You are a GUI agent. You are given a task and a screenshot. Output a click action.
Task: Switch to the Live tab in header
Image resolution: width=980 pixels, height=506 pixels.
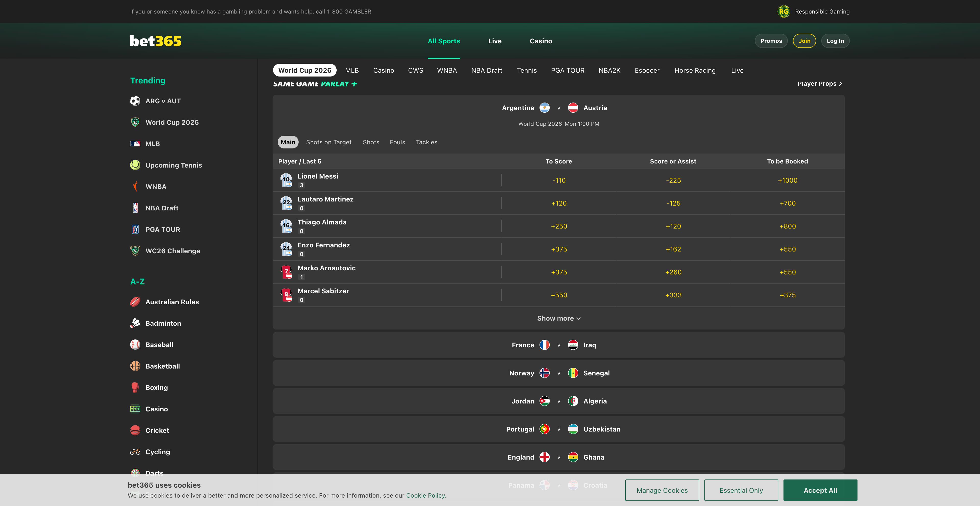pos(495,41)
